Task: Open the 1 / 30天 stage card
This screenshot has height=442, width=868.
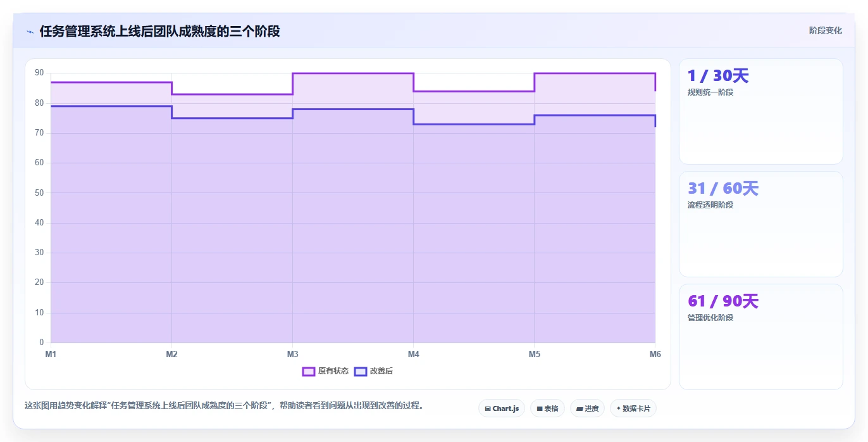Action: [760, 111]
